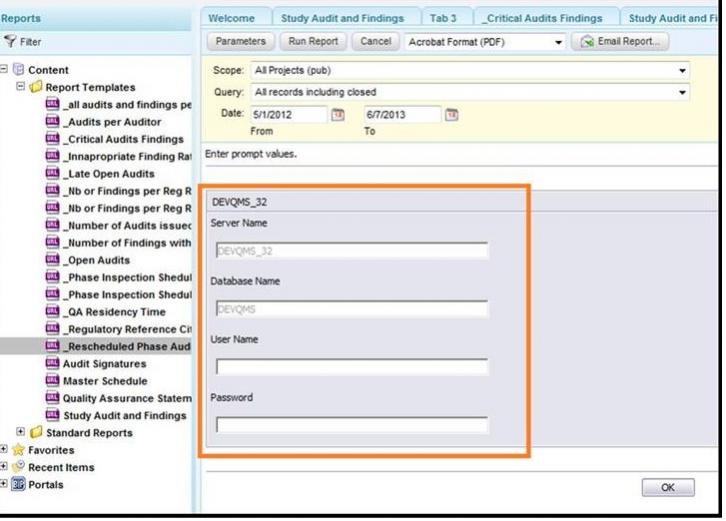Select the _Open Audits report
The image size is (726, 521).
pos(97,260)
